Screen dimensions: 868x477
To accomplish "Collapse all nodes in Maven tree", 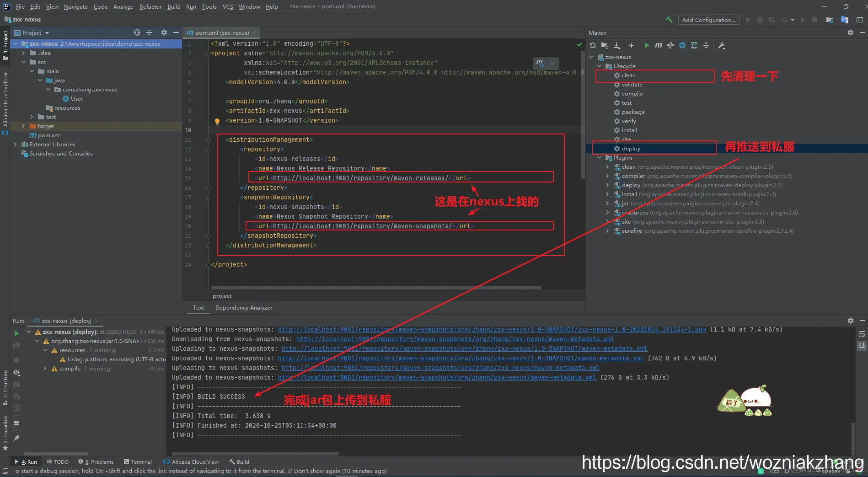I will click(x=706, y=45).
